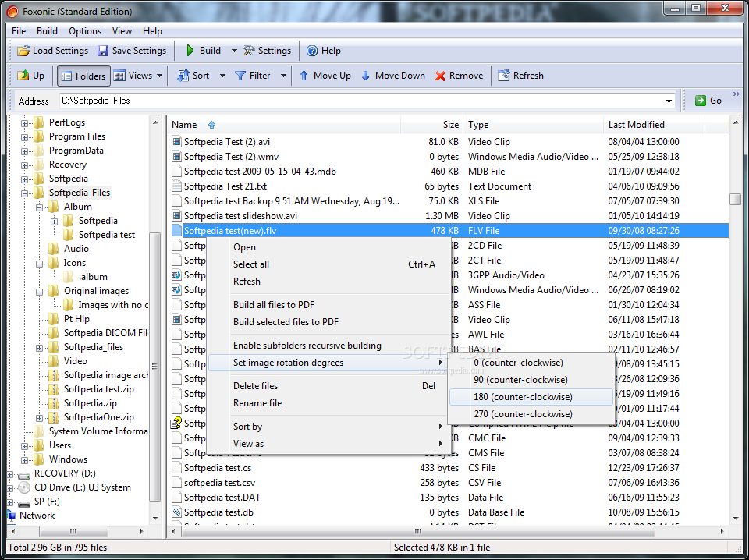Click the name column sort arrow indicator
The image size is (749, 560).
click(x=211, y=125)
